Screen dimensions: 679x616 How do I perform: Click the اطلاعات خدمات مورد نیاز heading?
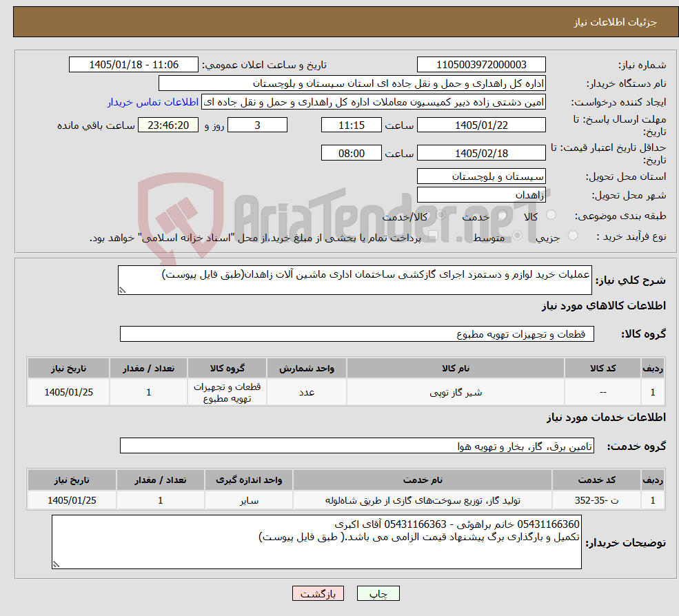pyautogui.click(x=606, y=418)
